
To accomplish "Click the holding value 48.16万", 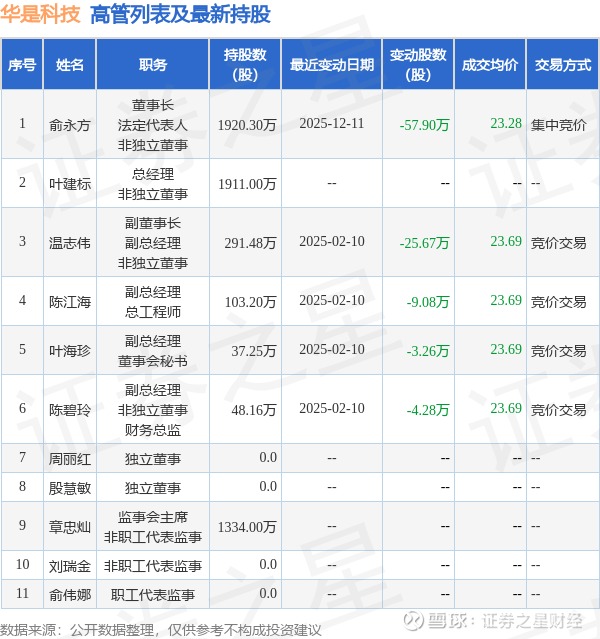I will click(x=254, y=410).
